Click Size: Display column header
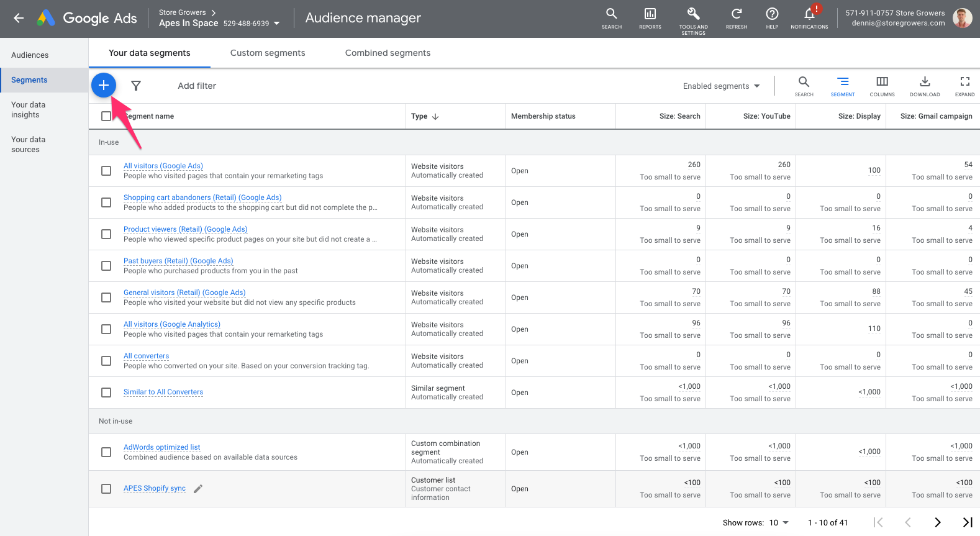Screen dimensions: 980x536 point(860,116)
